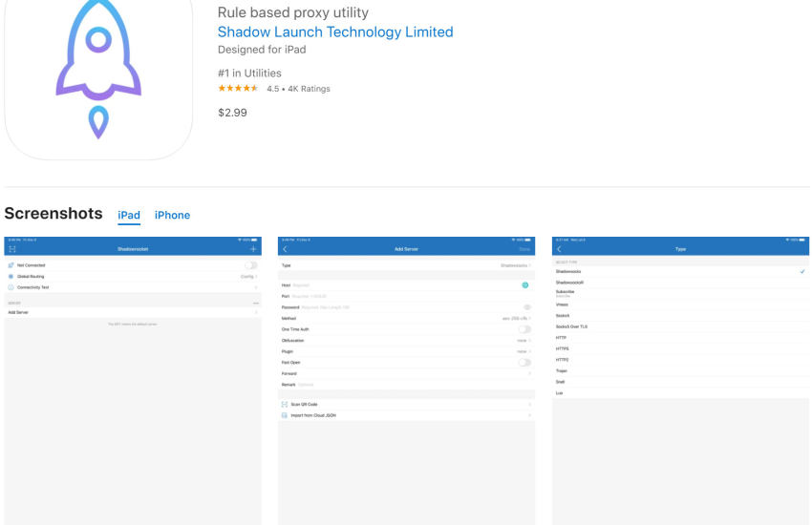Select Socks5 type
This screenshot has width=812, height=525.
[x=680, y=316]
